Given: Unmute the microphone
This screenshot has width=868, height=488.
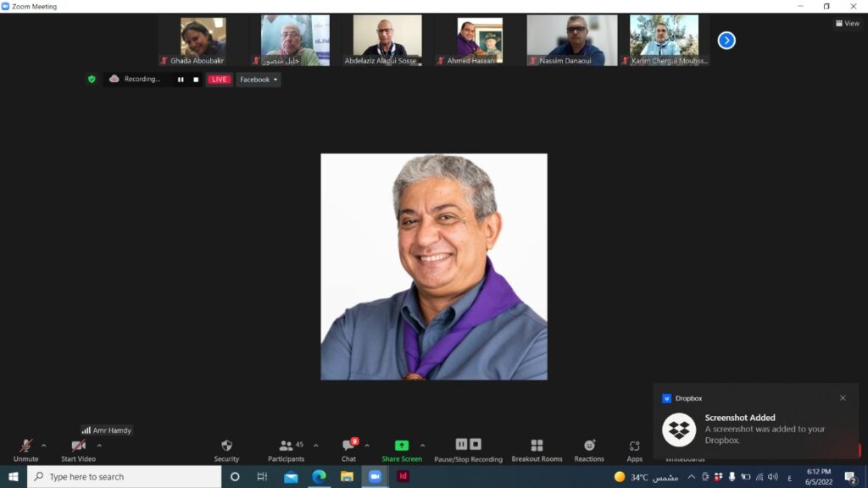Looking at the screenshot, I should tap(25, 449).
